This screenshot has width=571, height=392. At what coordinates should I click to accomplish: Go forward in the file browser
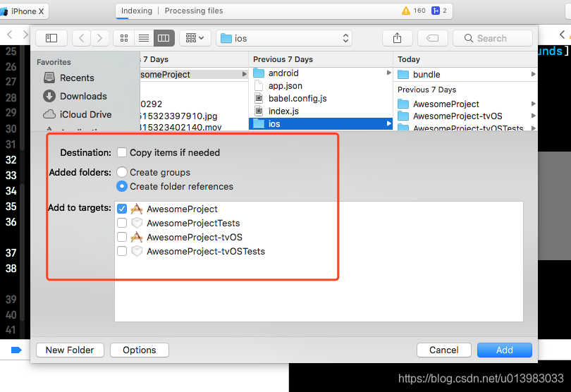pyautogui.click(x=99, y=38)
